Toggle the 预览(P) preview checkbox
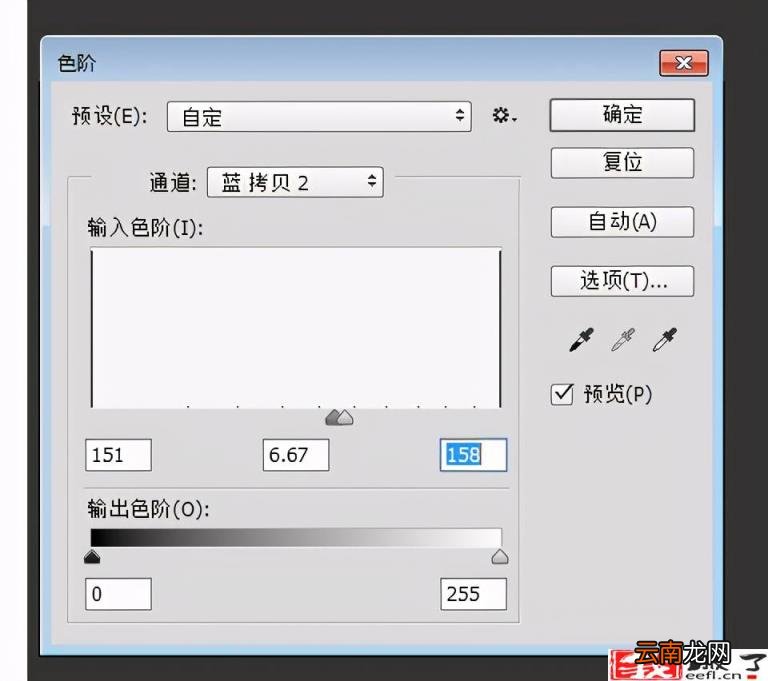768x681 pixels. coord(562,394)
